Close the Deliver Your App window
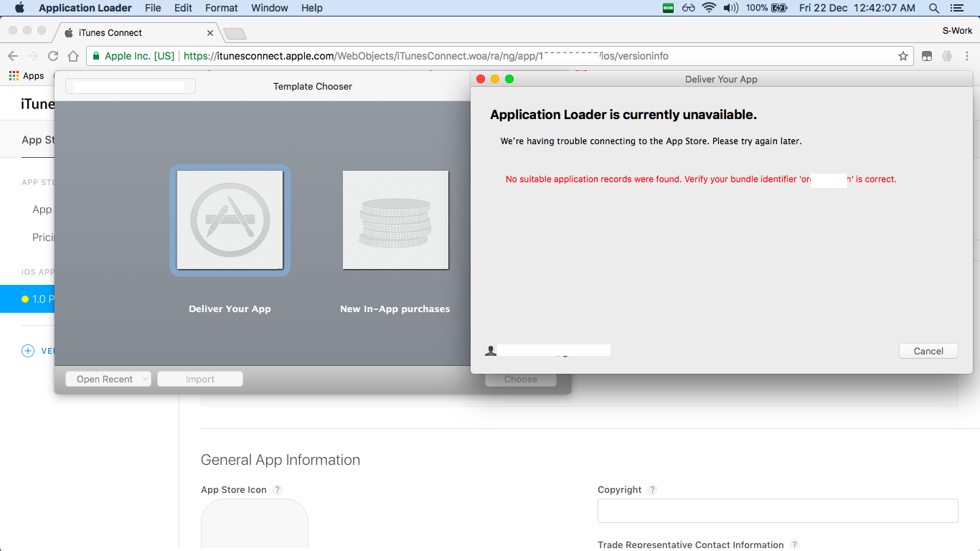Screen dimensions: 980x551 481,79
